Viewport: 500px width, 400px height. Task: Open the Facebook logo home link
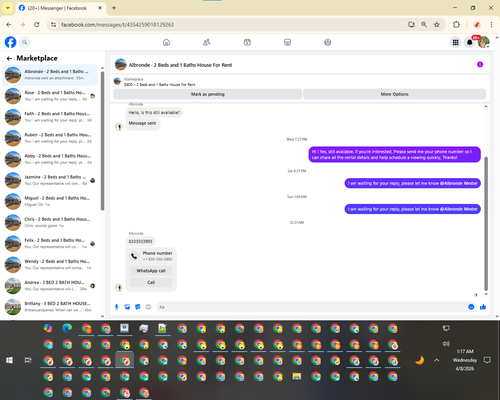[x=10, y=42]
